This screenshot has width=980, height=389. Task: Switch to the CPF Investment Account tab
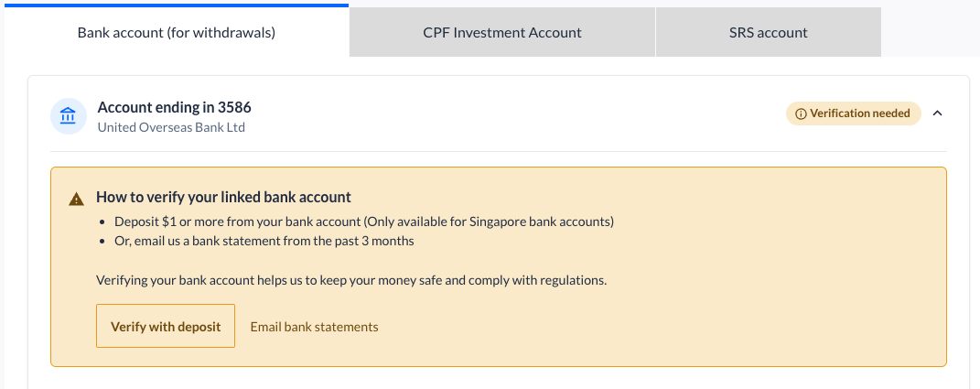(x=501, y=32)
